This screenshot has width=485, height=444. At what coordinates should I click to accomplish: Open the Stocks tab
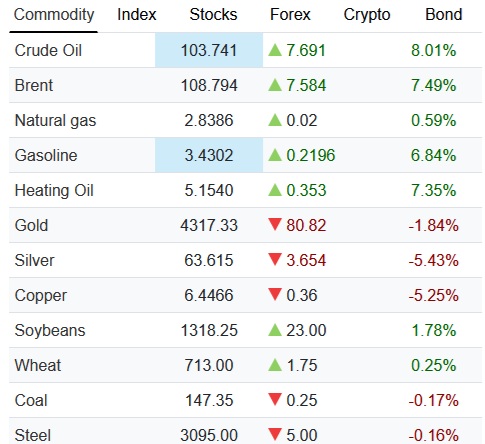213,15
